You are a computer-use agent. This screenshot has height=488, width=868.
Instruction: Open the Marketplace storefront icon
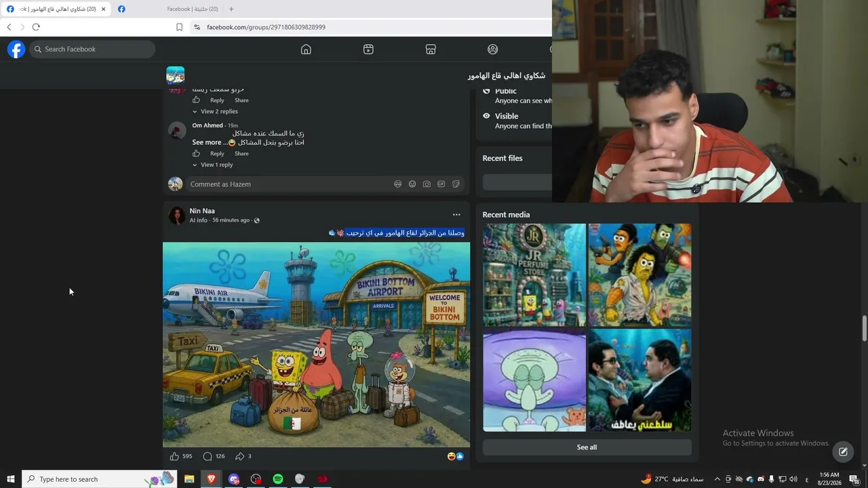pyautogui.click(x=431, y=49)
